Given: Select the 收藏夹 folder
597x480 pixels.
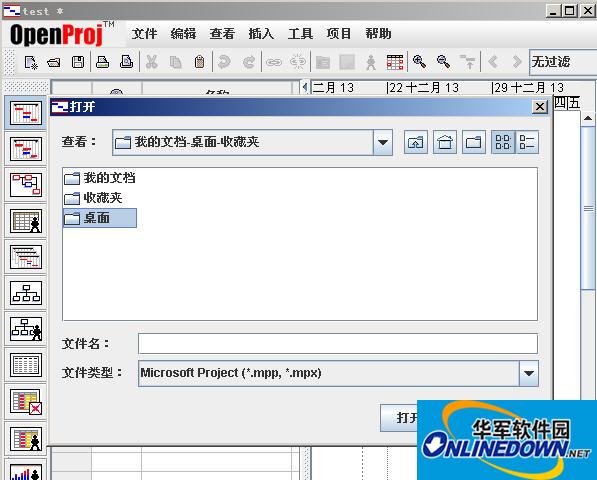Looking at the screenshot, I should [93, 198].
